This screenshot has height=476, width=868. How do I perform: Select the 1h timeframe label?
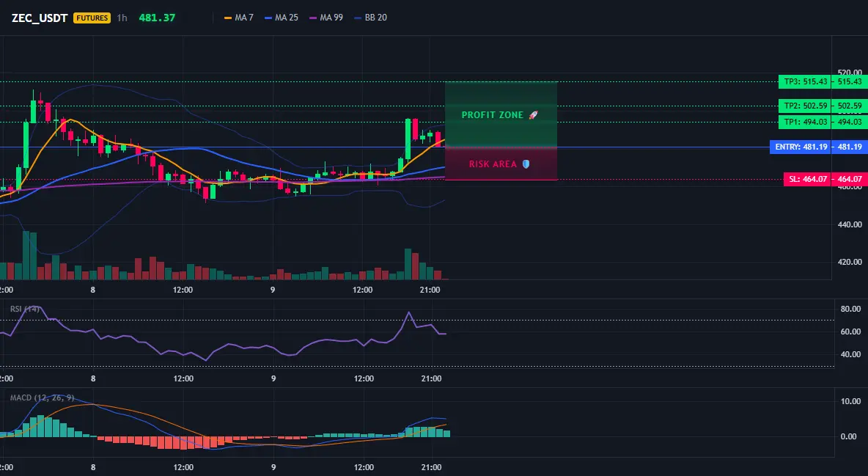coord(122,18)
